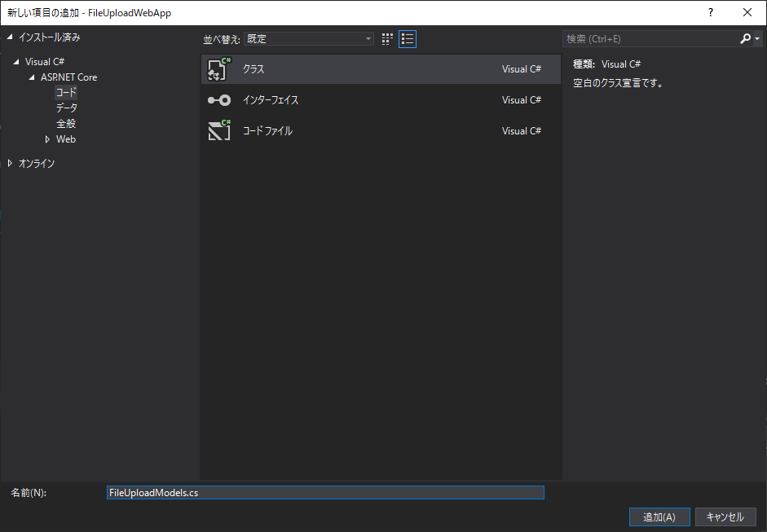The width and height of the screenshot is (767, 532).
Task: Select the データ category in the tree
Action: [x=67, y=108]
